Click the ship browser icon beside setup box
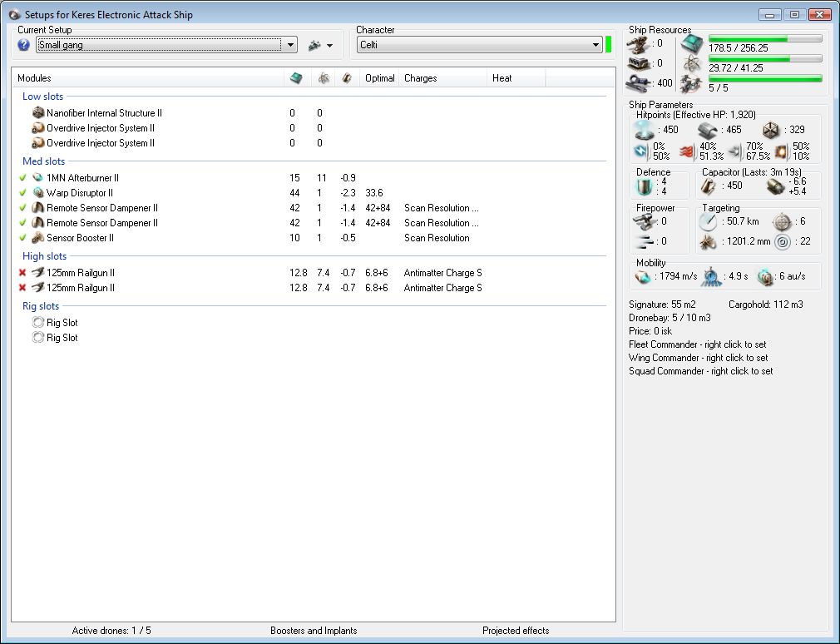 pyautogui.click(x=314, y=46)
